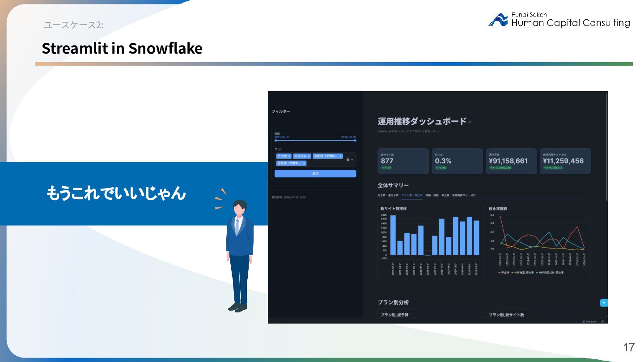Viewport: 644px width, 362px height.
Task: Remove the first 全配信 plan tag
Action: coord(341,156)
